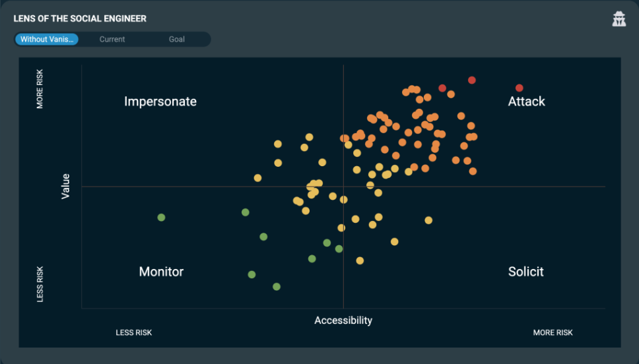Click the Value axis label
The width and height of the screenshot is (639, 364).
(x=65, y=187)
